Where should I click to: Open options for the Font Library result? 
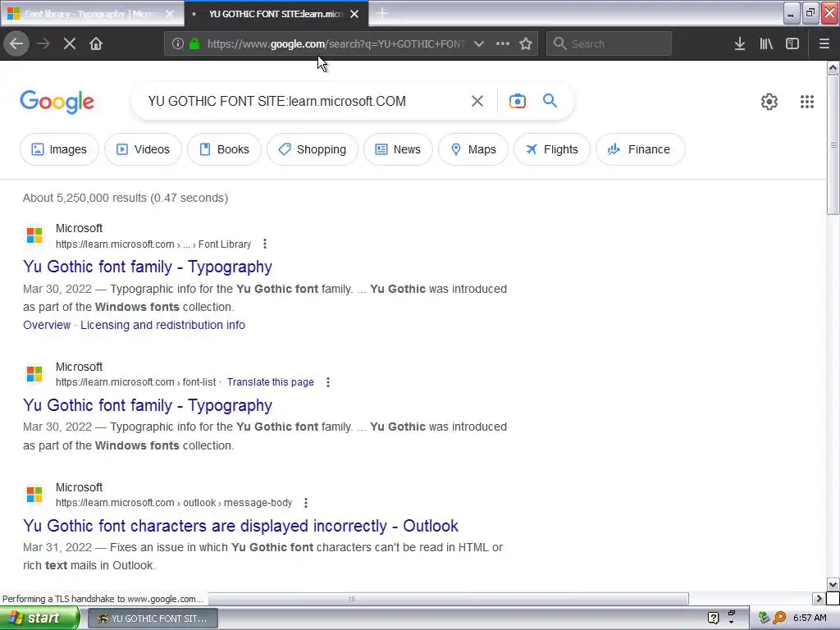pyautogui.click(x=265, y=244)
